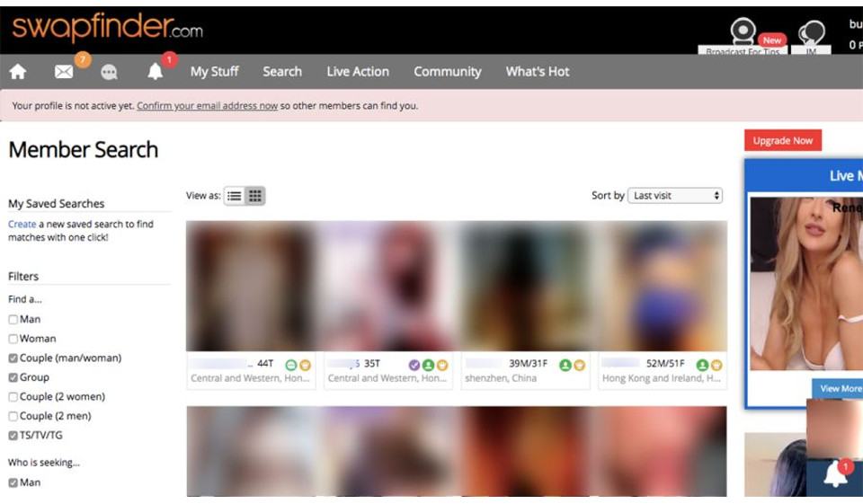Click Create link for new saved search

(x=22, y=225)
